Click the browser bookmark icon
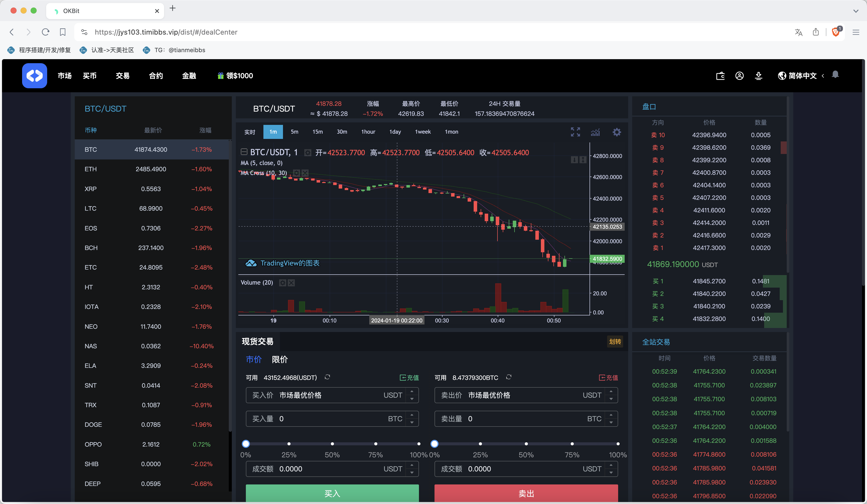Screen dimensions: 867x504 tap(63, 32)
